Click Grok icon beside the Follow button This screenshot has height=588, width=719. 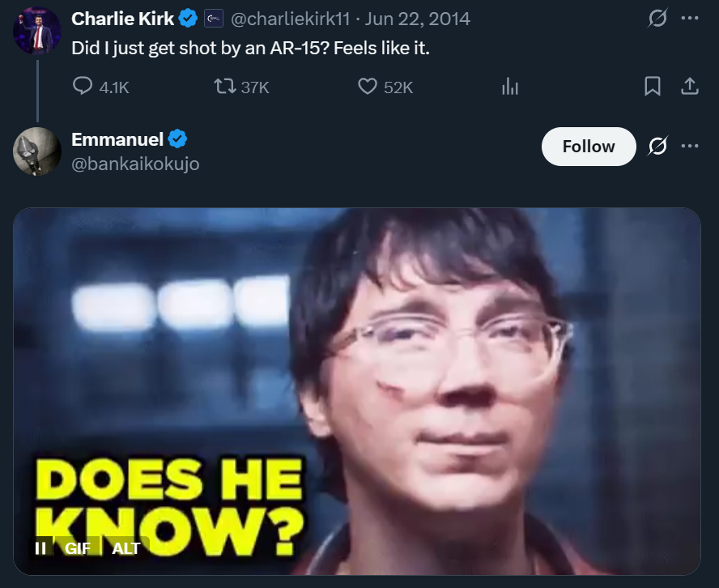657,146
